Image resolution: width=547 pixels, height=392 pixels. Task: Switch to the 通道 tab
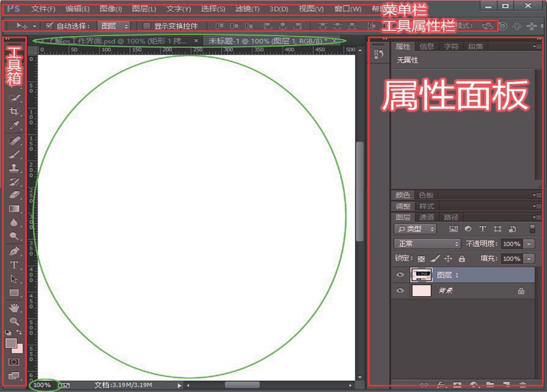426,217
